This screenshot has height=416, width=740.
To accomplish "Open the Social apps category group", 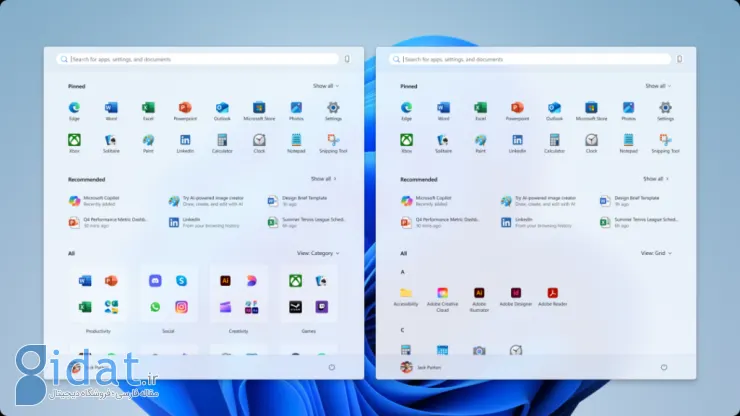I will [168, 294].
